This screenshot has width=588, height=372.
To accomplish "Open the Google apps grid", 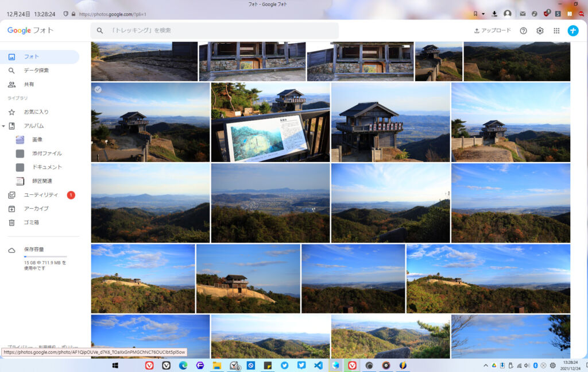I will 556,31.
